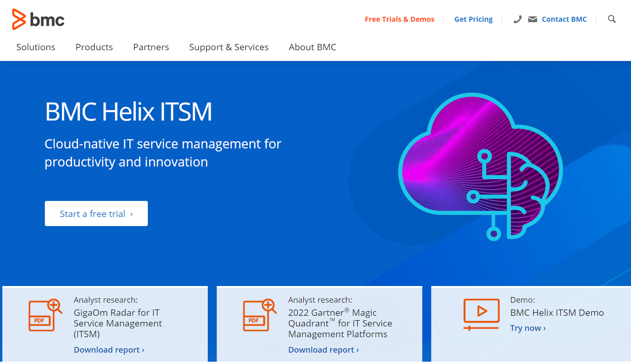Download the GigaOm Radar ITSM report
631x364 pixels.
[109, 349]
